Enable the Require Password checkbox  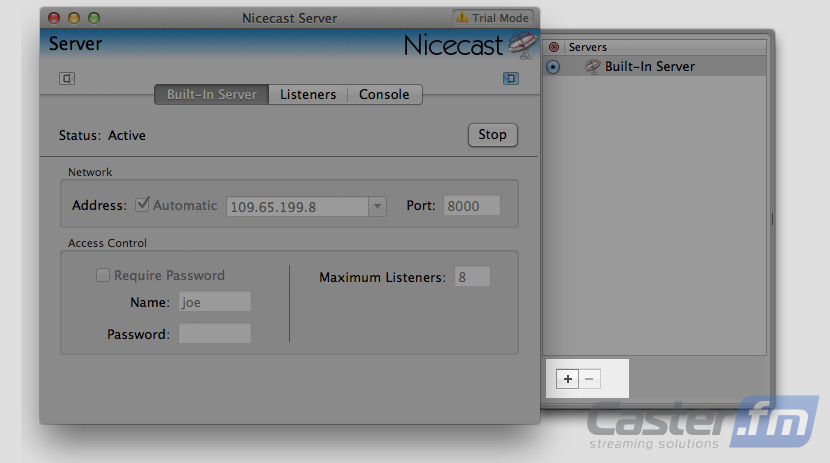click(103, 275)
